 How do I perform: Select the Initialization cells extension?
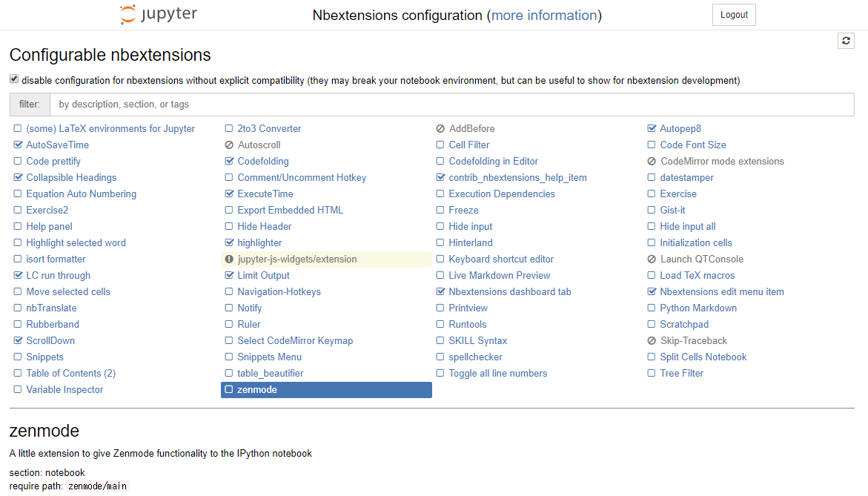pyautogui.click(x=696, y=242)
